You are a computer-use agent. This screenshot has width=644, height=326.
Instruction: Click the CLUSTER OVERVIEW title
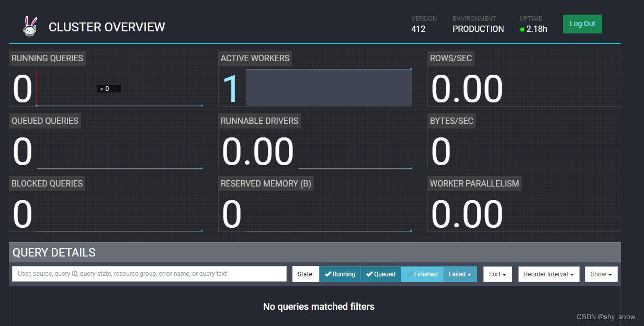click(x=107, y=27)
